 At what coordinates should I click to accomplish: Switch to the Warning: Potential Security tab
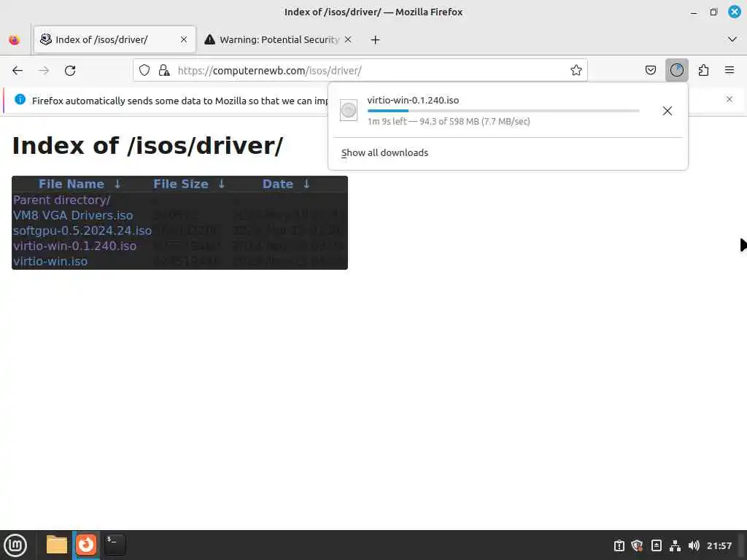click(279, 39)
